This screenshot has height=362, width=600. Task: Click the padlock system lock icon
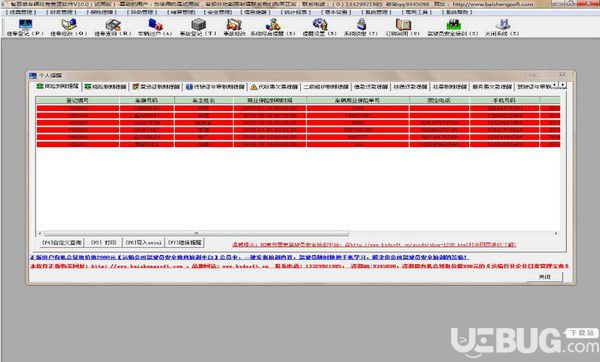tap(361, 28)
